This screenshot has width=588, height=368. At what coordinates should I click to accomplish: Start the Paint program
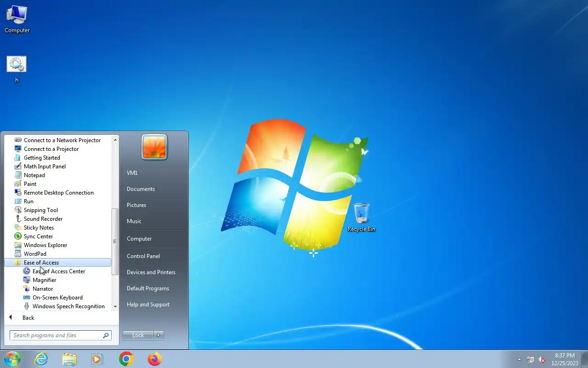click(x=58, y=184)
